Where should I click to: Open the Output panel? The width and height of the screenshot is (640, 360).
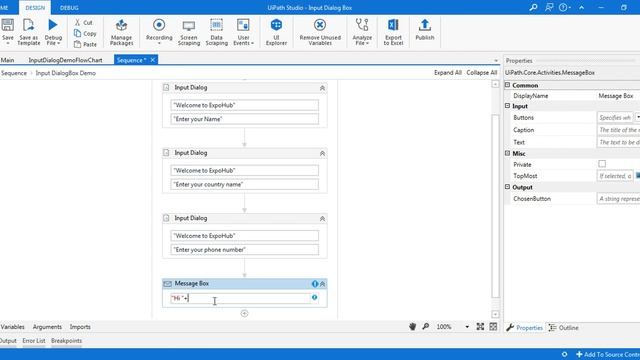point(8,341)
